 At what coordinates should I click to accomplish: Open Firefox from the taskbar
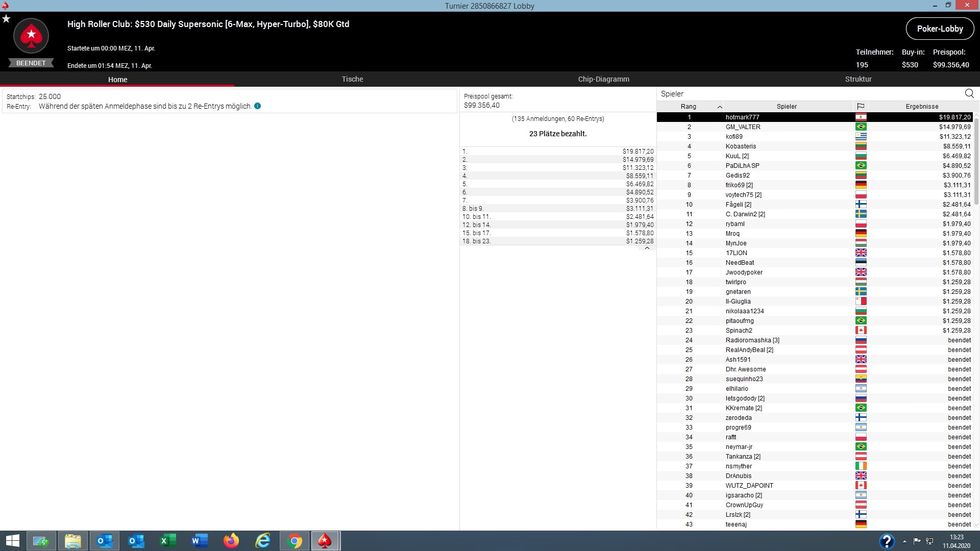231,541
